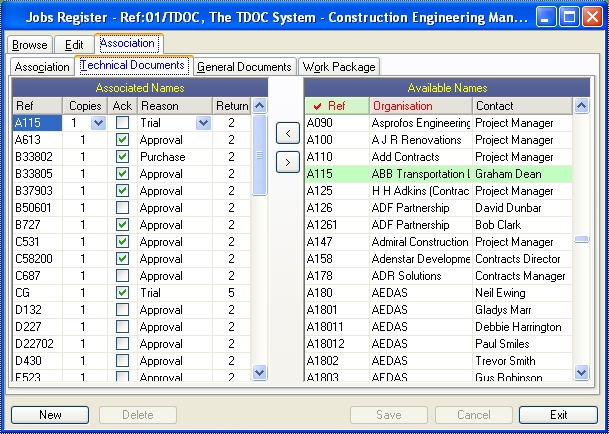
Task: Open Reason dropdown showing Trial
Action: point(203,123)
